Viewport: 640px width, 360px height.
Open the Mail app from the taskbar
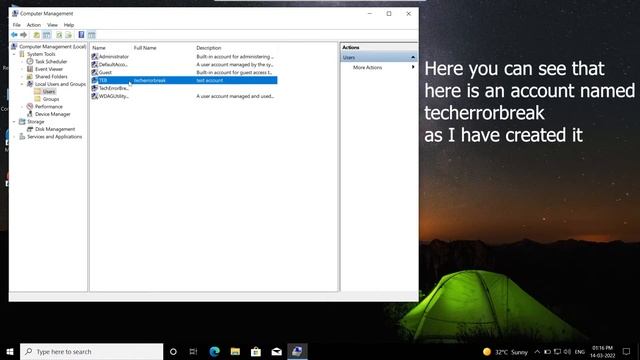point(277,351)
